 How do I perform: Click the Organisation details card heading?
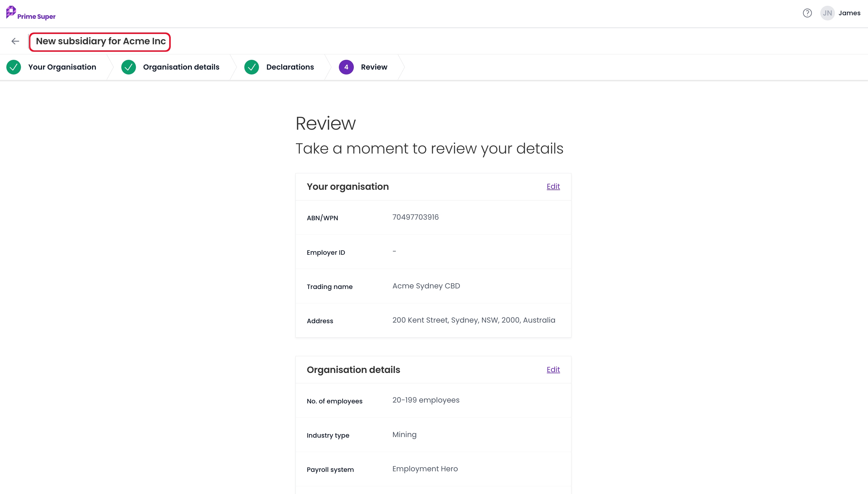(353, 370)
